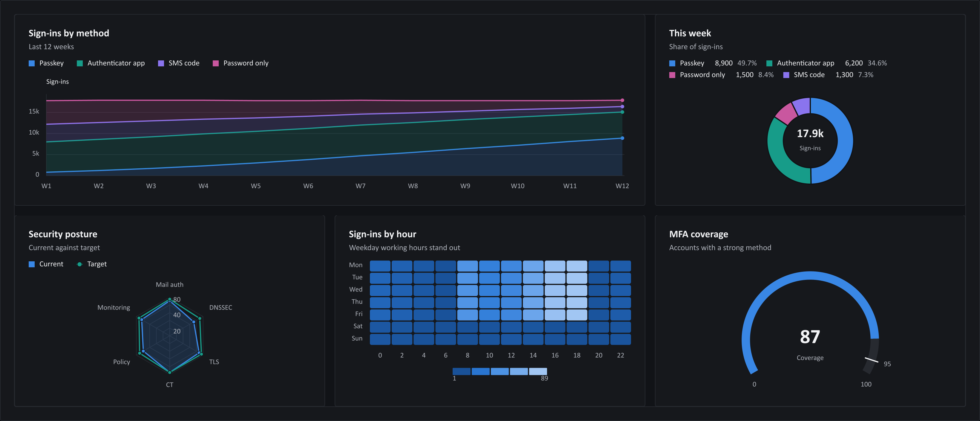Toggle Password only in Sign-ins by method legend

coord(241,63)
